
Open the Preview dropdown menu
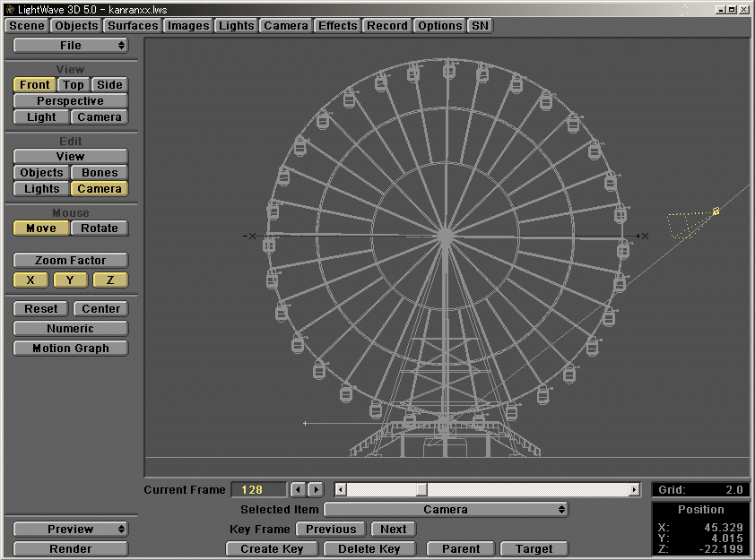[70, 529]
